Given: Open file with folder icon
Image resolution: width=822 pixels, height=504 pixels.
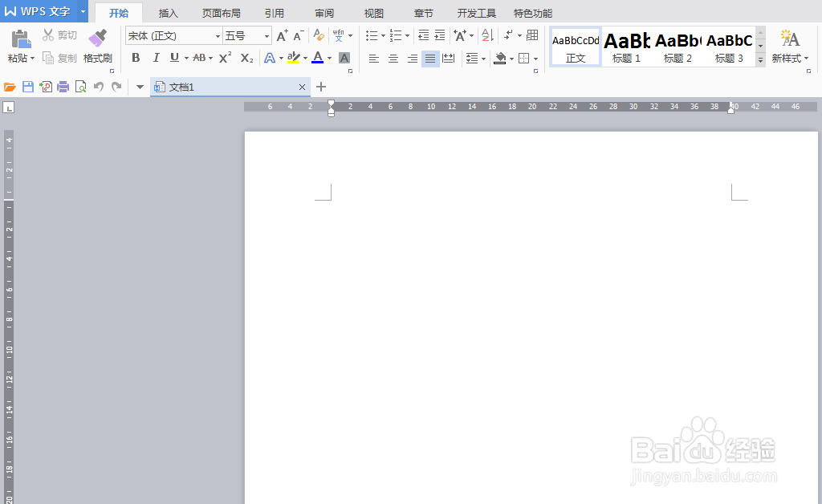Looking at the screenshot, I should (10, 87).
